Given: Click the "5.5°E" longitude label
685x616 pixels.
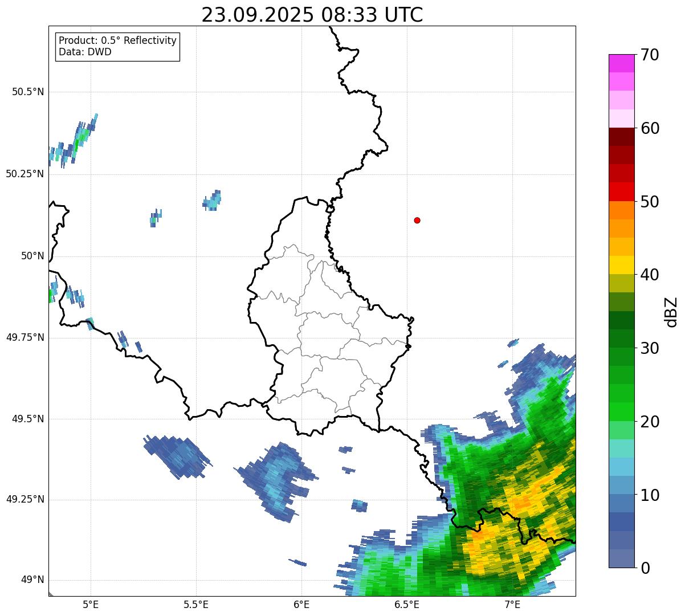Looking at the screenshot, I should click(x=196, y=604).
